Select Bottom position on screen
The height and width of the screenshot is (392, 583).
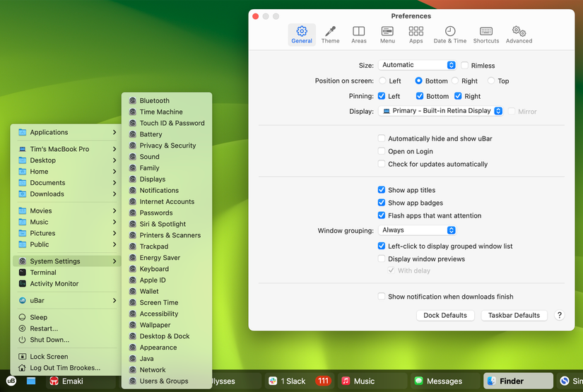418,81
